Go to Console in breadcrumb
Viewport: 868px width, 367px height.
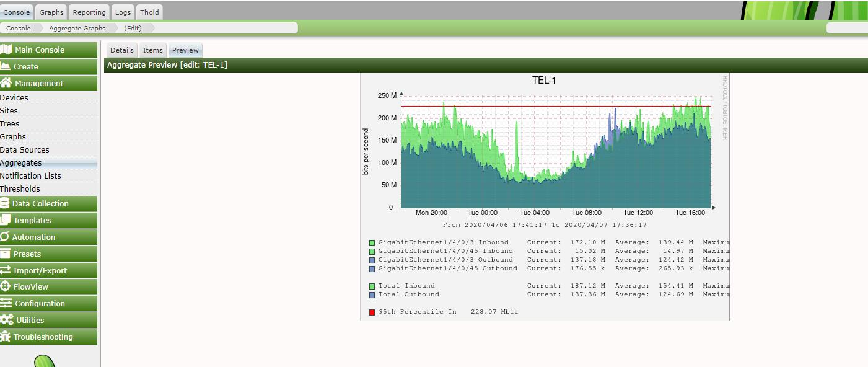pyautogui.click(x=19, y=28)
